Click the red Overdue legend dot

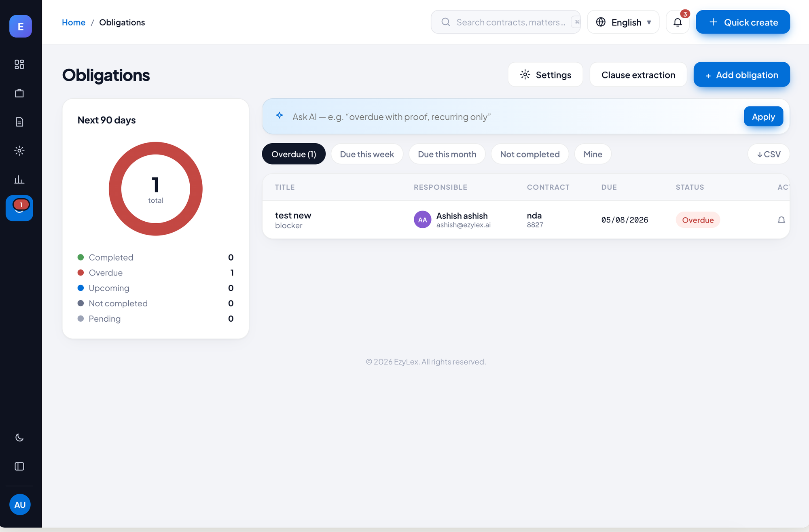pyautogui.click(x=80, y=273)
